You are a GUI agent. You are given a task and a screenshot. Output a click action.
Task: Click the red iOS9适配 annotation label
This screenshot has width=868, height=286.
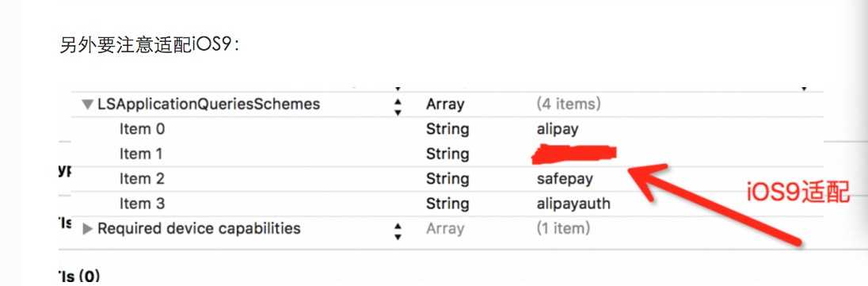pos(799,193)
